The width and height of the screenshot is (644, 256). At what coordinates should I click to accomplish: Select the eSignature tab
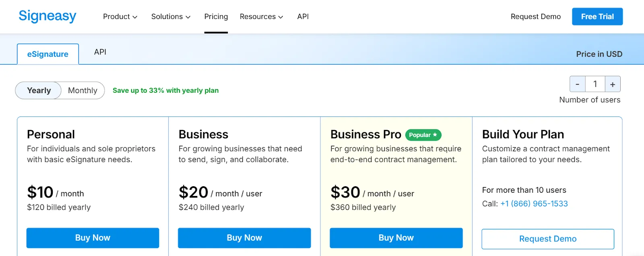48,54
